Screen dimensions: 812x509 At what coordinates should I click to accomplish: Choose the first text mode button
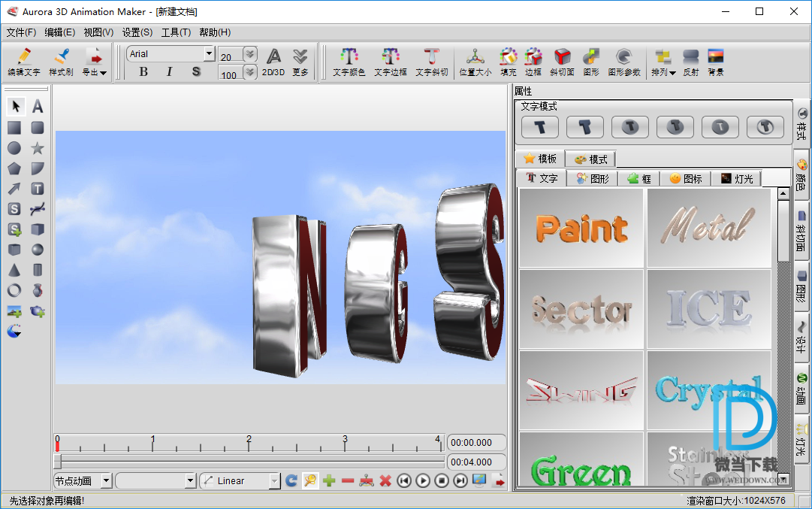pyautogui.click(x=540, y=127)
